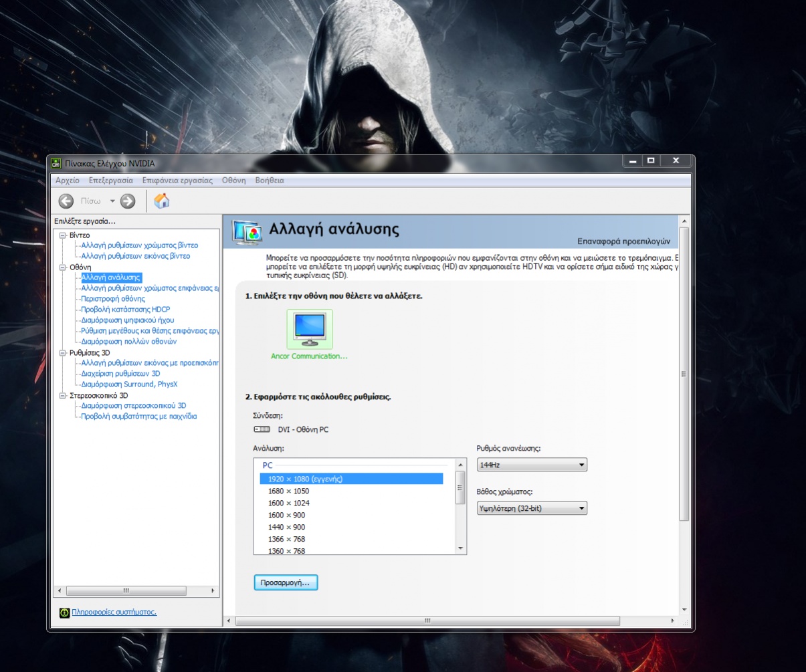Click the Back arrow navigation icon
The height and width of the screenshot is (672, 806).
tap(66, 201)
